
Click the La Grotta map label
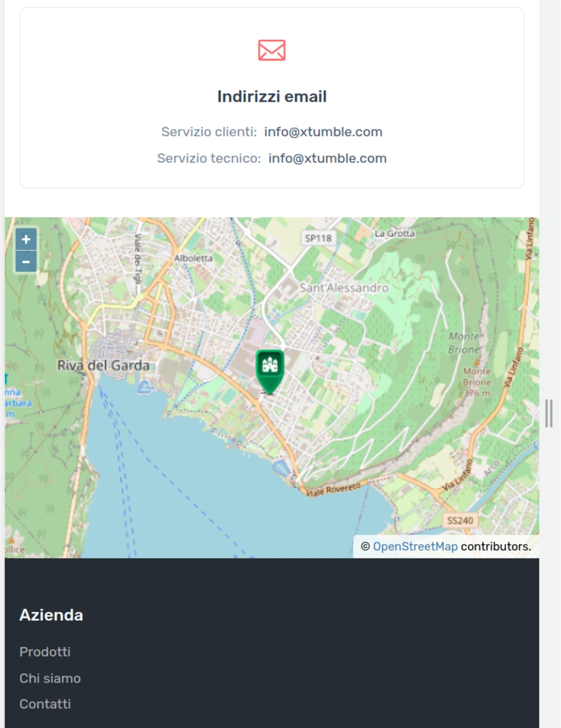[x=394, y=234]
